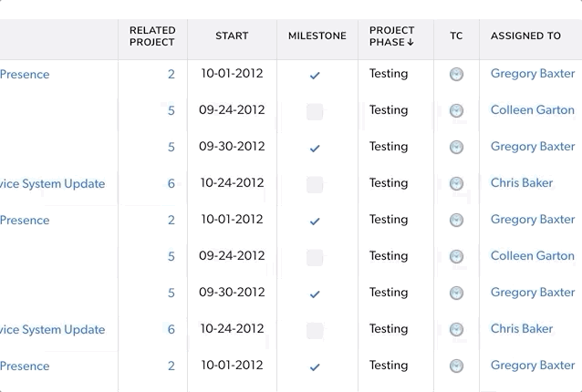Sort table by Assigned To header

525,36
